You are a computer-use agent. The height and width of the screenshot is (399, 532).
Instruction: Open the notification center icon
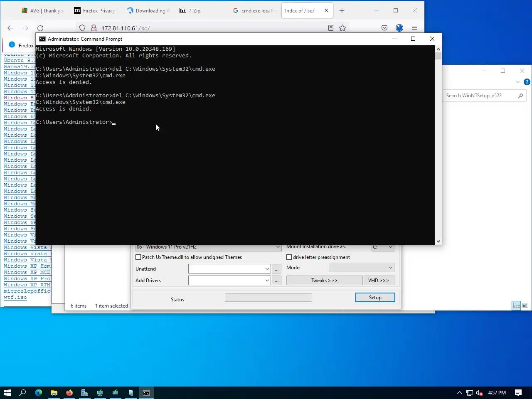click(x=518, y=393)
